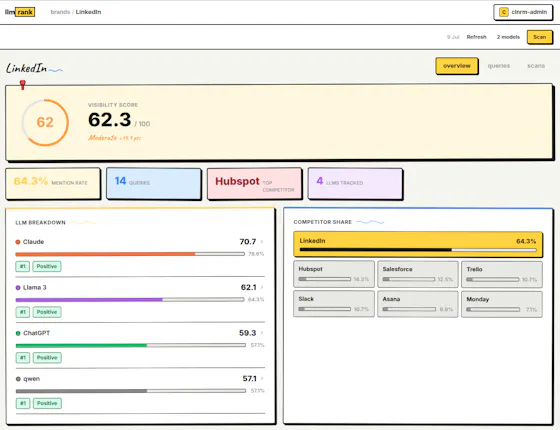Image resolution: width=560 pixels, height=430 pixels.
Task: Click the #1 badge under Claude
Action: point(22,266)
